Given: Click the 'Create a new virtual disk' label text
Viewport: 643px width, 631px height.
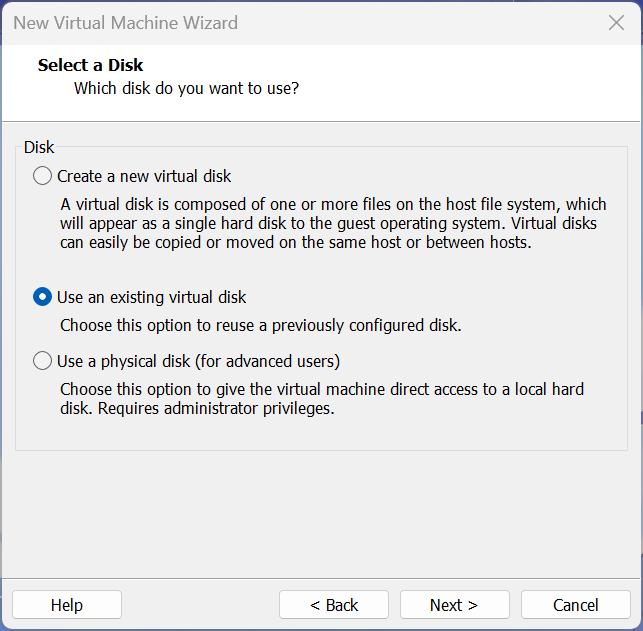Looking at the screenshot, I should [144, 176].
